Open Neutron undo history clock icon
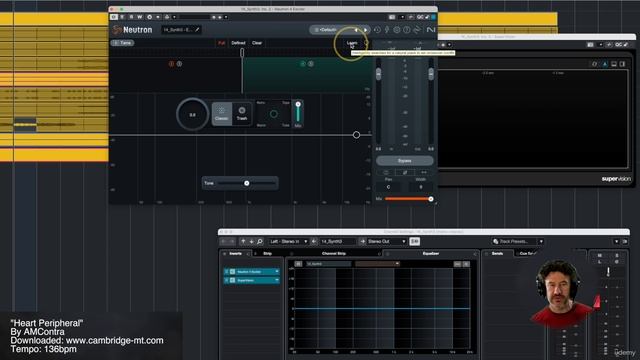 pos(377,30)
